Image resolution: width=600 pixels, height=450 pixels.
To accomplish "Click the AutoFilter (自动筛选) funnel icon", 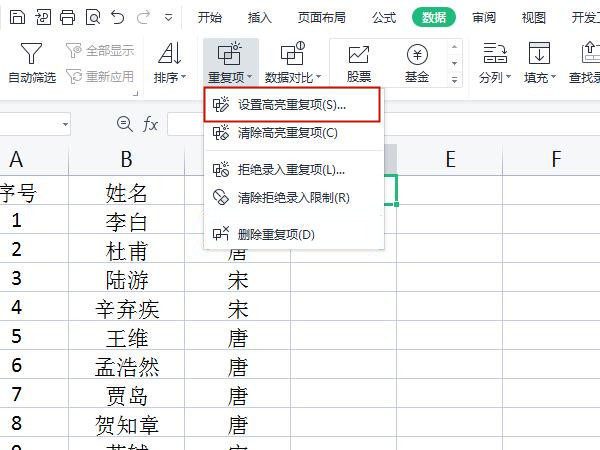I will (x=32, y=54).
